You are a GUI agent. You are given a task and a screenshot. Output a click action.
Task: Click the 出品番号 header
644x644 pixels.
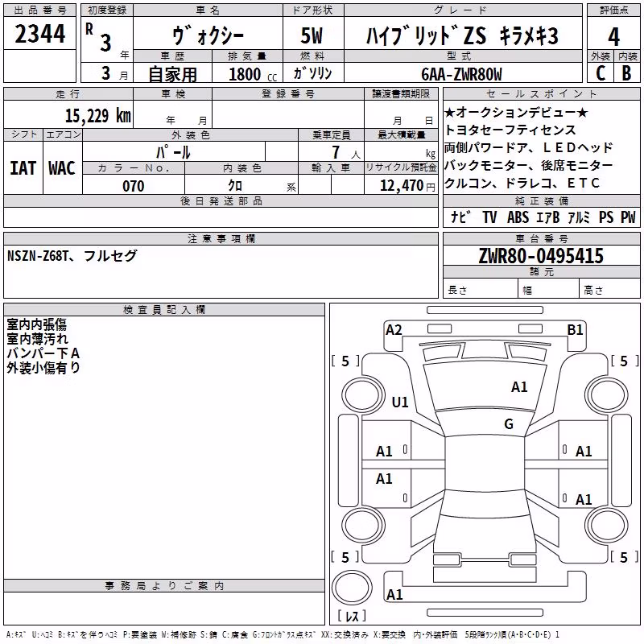tap(39, 10)
